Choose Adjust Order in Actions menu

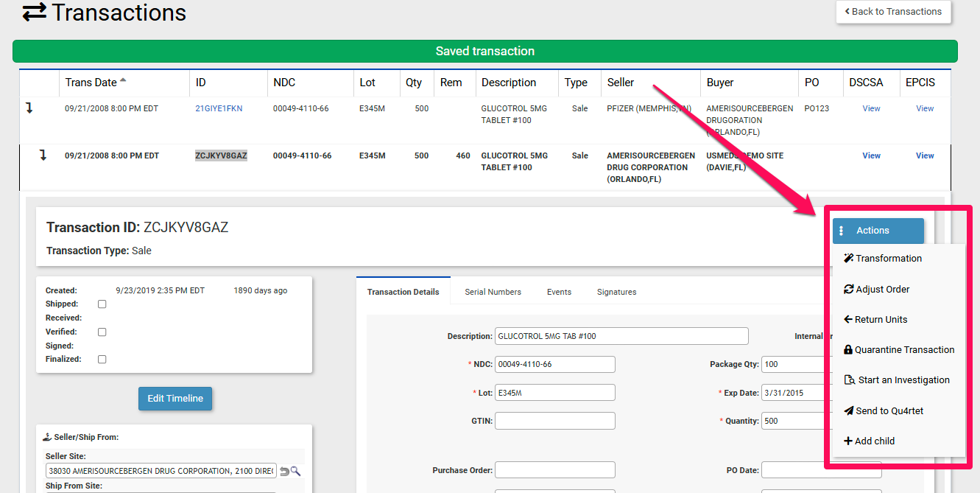[882, 290]
